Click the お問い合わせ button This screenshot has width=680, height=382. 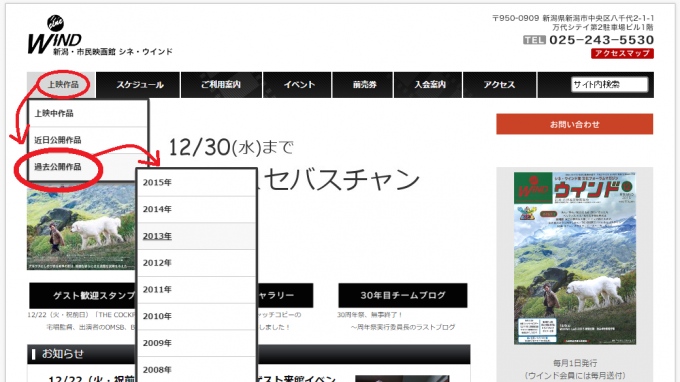[x=575, y=124]
